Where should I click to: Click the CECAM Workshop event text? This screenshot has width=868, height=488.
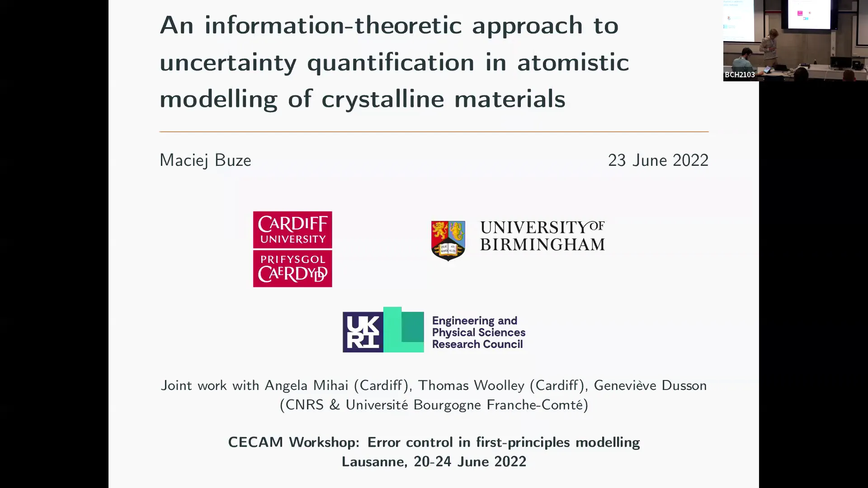tap(434, 441)
